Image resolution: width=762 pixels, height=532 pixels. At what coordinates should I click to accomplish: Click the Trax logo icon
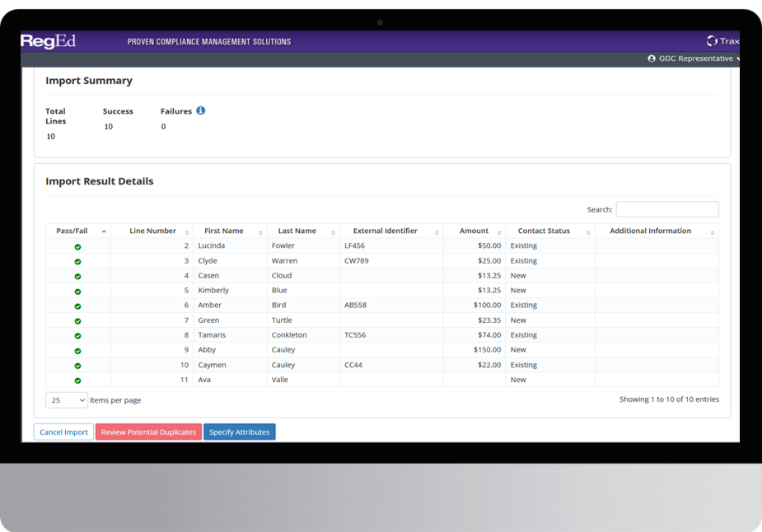(712, 41)
